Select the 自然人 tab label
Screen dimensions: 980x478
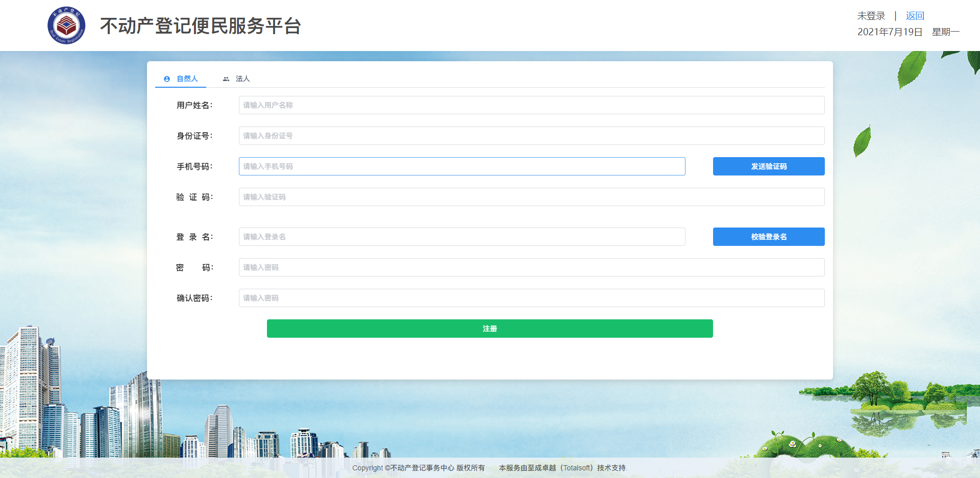tap(187, 79)
